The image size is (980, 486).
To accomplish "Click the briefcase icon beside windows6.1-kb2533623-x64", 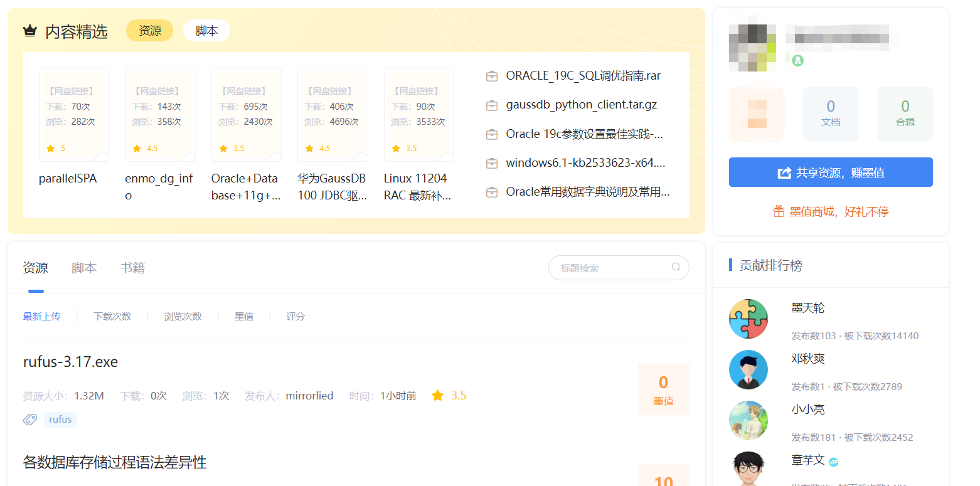I will (492, 163).
